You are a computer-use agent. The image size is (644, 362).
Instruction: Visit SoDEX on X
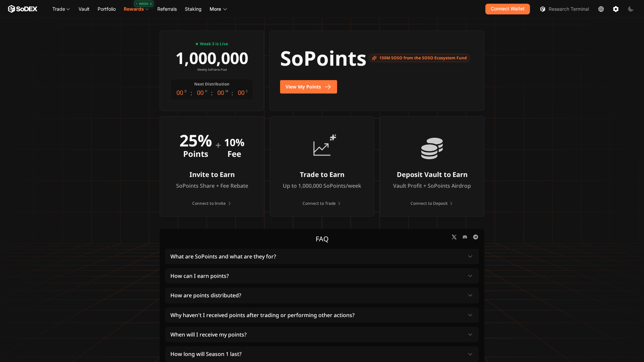454,237
